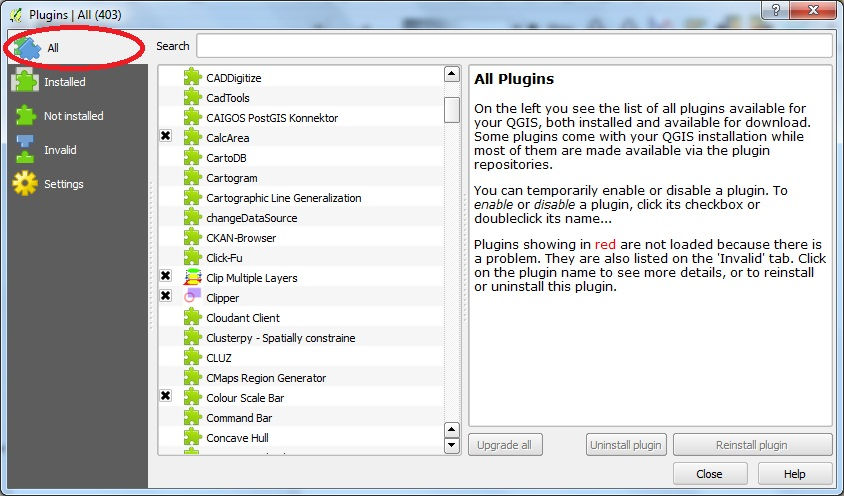Click the second up arrow near list bottom
This screenshot has height=496, width=844.
452,430
